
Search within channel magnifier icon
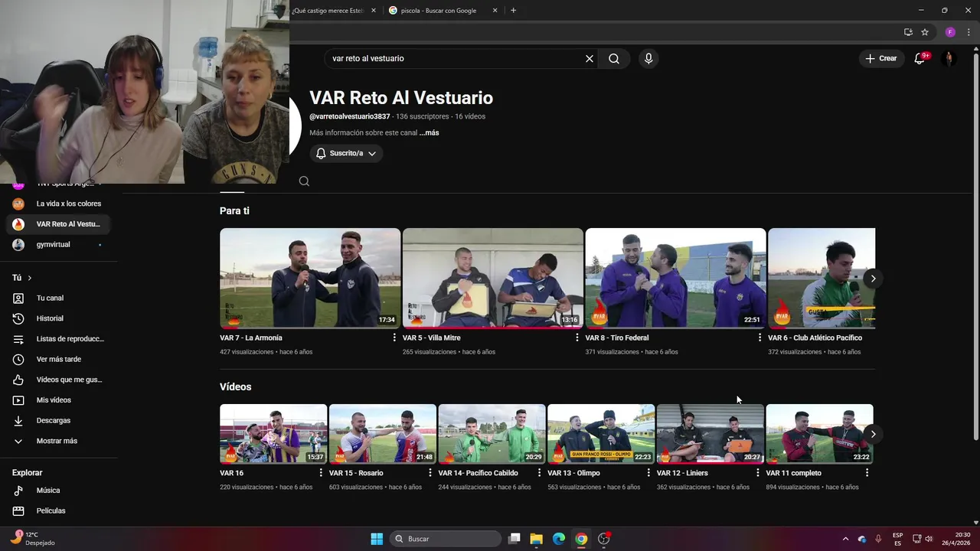pos(304,181)
